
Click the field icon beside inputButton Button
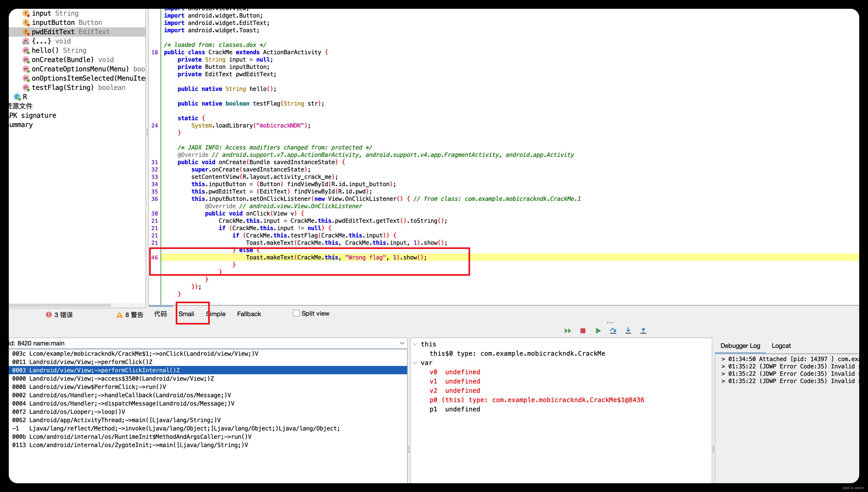pyautogui.click(x=26, y=23)
